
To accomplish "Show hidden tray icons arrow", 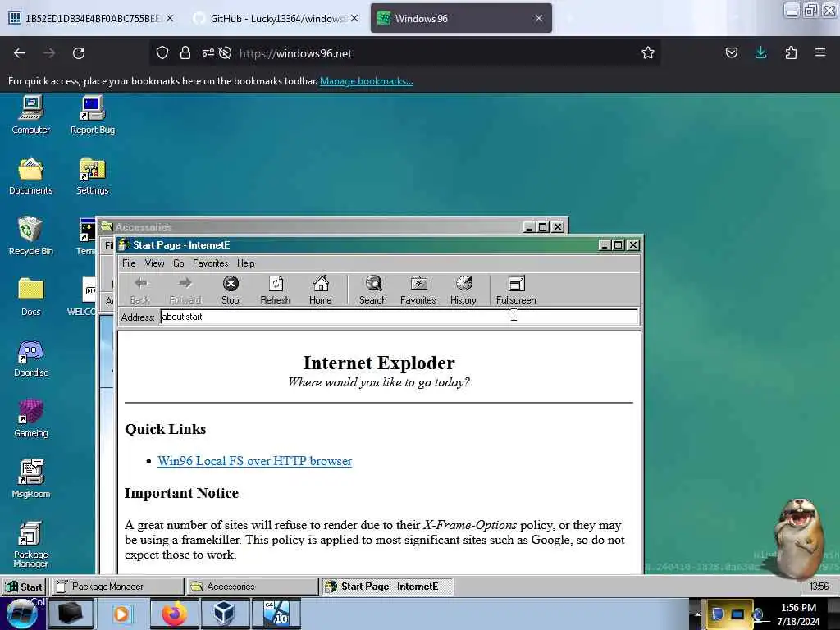I will coord(697,614).
